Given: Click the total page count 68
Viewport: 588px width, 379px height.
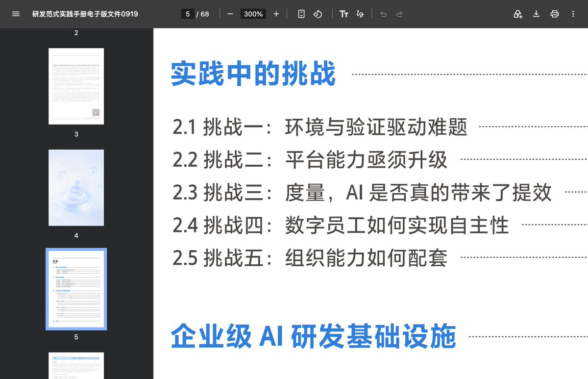Looking at the screenshot, I should click(205, 14).
